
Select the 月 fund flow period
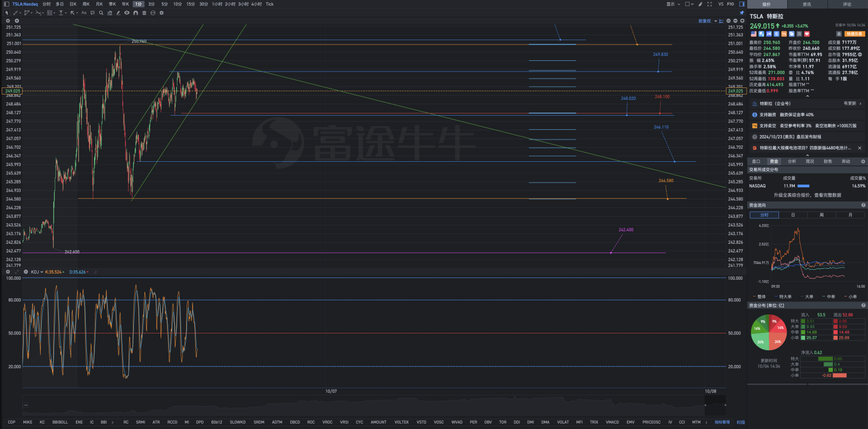tap(850, 215)
